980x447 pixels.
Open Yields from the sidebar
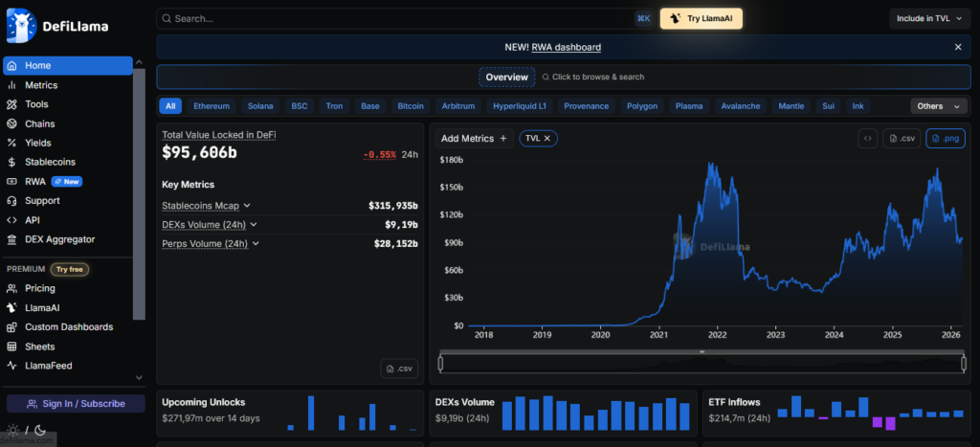(38, 143)
